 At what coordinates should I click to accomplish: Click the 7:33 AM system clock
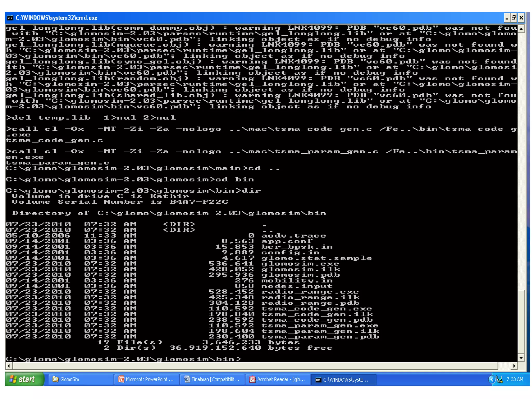515,380
